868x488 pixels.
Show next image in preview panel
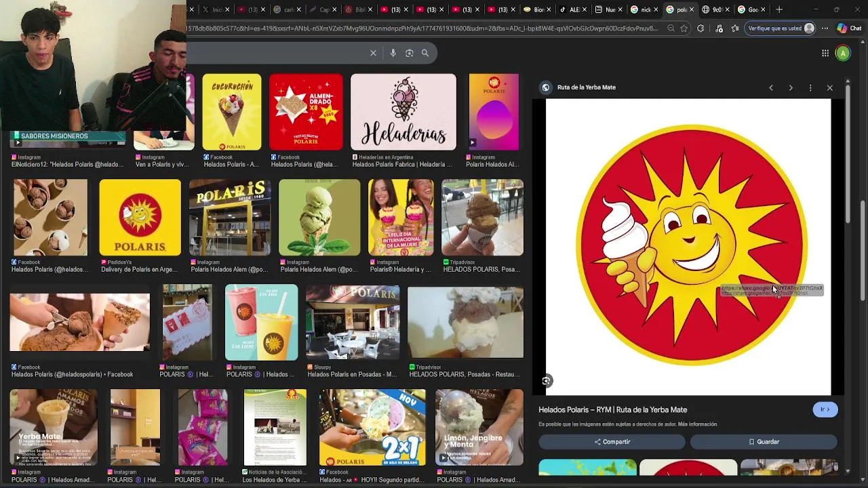[x=791, y=87]
